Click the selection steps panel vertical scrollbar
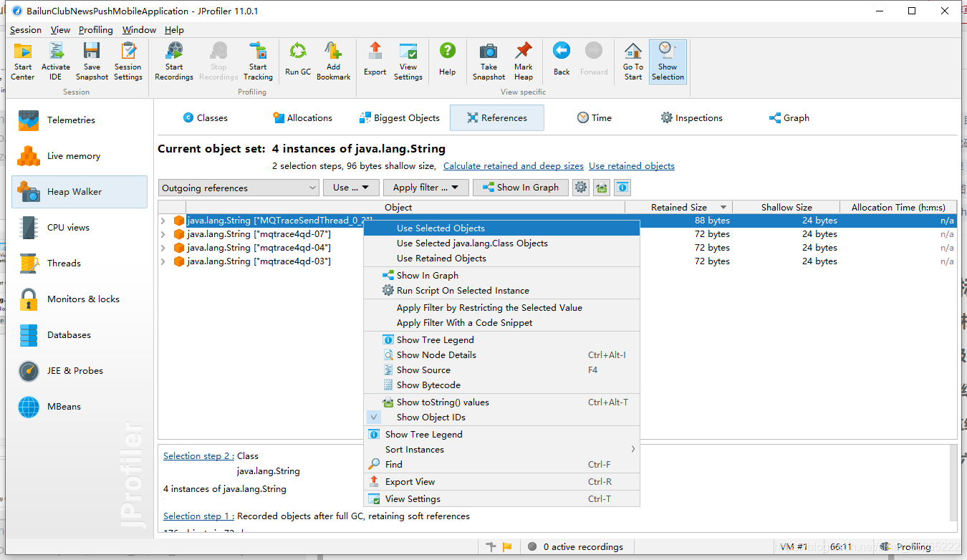967x560 pixels. (x=953, y=483)
